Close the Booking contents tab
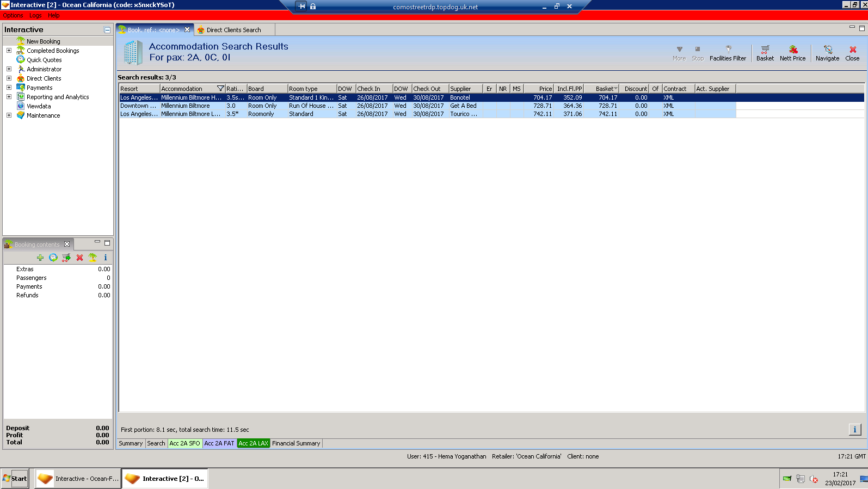The height and width of the screenshot is (489, 868). (x=67, y=244)
